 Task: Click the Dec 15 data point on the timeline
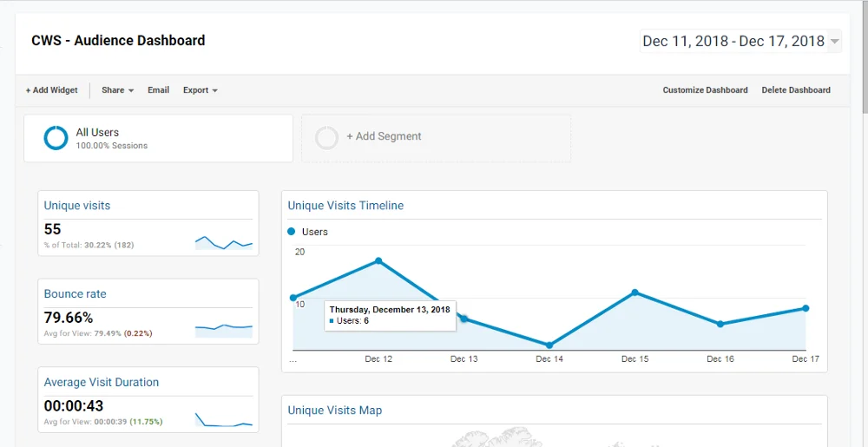click(x=635, y=293)
